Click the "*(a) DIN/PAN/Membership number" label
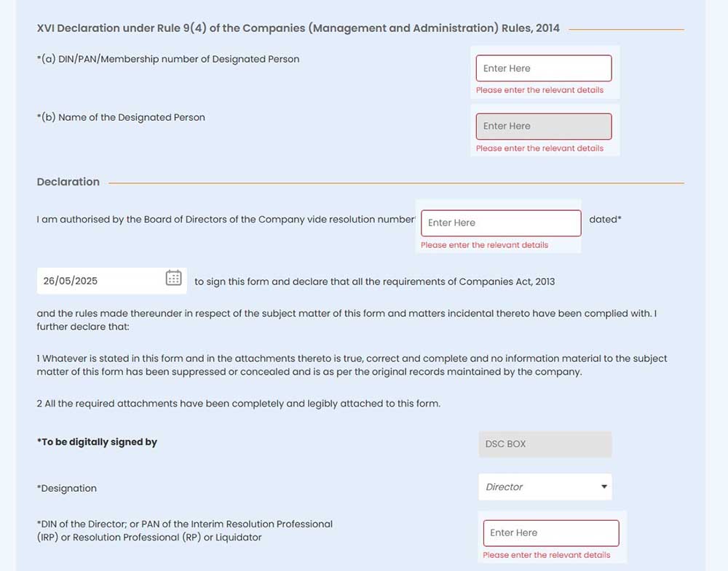The height and width of the screenshot is (571, 728). [x=168, y=59]
